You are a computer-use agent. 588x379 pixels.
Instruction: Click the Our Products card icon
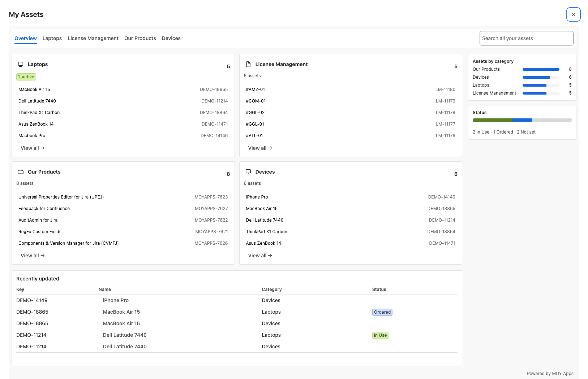pyautogui.click(x=21, y=172)
